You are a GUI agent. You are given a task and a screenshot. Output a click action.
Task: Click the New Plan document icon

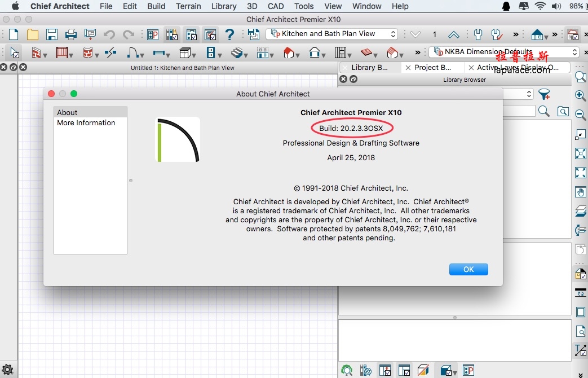coord(14,34)
